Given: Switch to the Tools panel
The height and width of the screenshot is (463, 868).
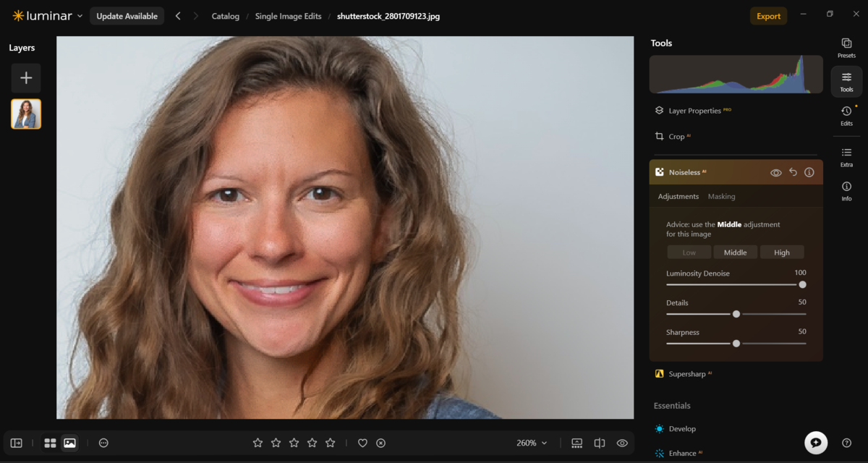Looking at the screenshot, I should [x=846, y=82].
